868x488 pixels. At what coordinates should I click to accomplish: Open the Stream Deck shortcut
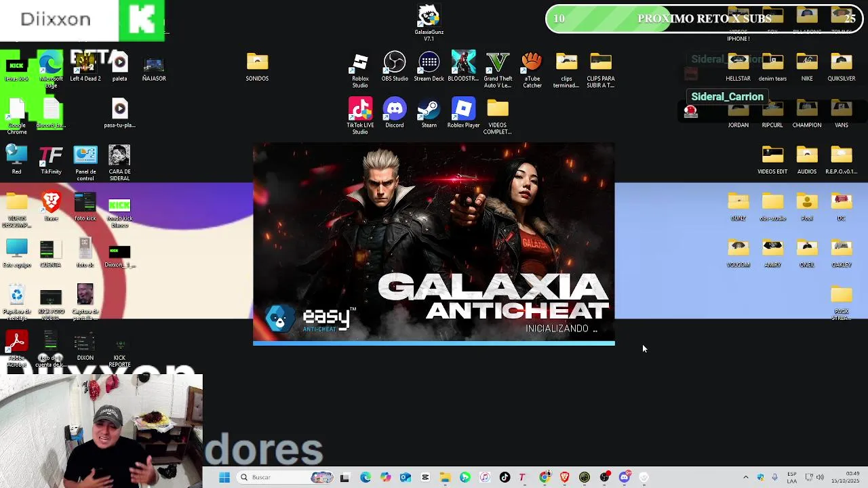(x=429, y=67)
